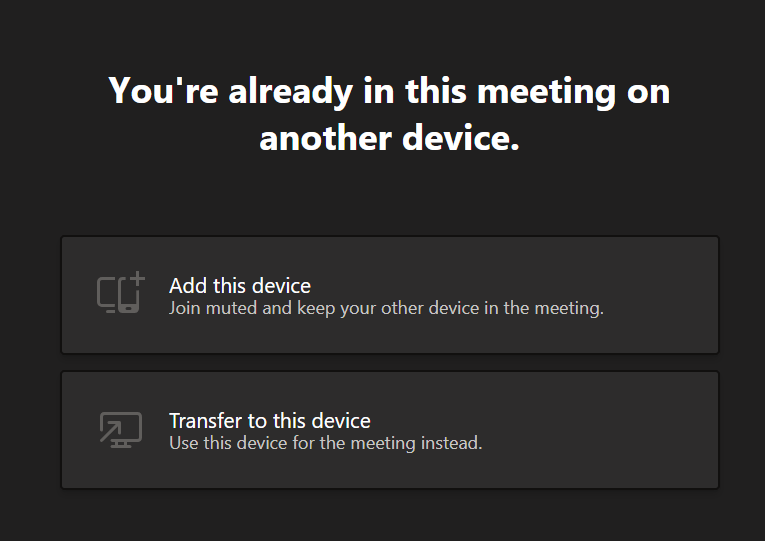
Task: Click the 'already in this meeting' heading
Action: [x=389, y=90]
